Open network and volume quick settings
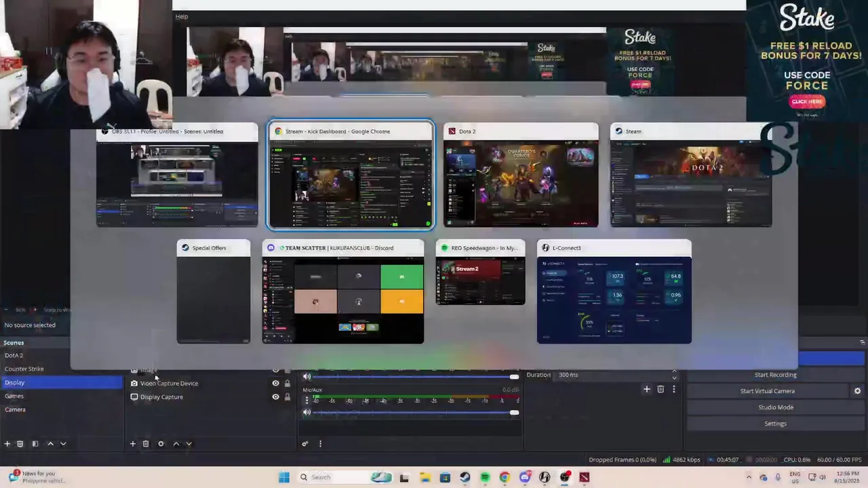The width and height of the screenshot is (868, 488). click(816, 477)
